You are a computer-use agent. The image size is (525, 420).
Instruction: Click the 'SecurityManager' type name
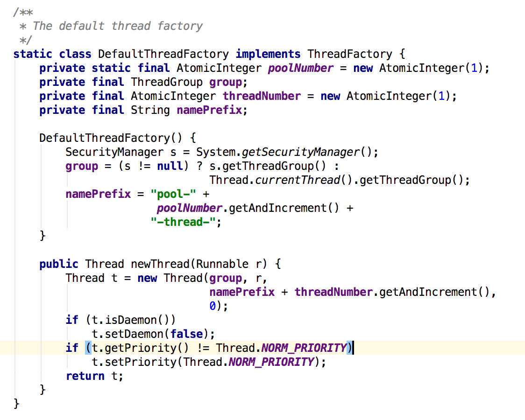tap(114, 152)
